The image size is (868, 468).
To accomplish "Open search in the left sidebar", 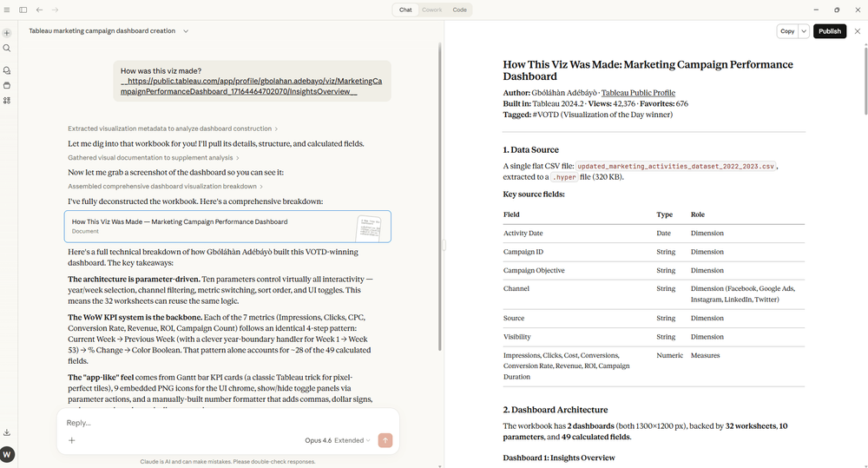I will point(7,49).
